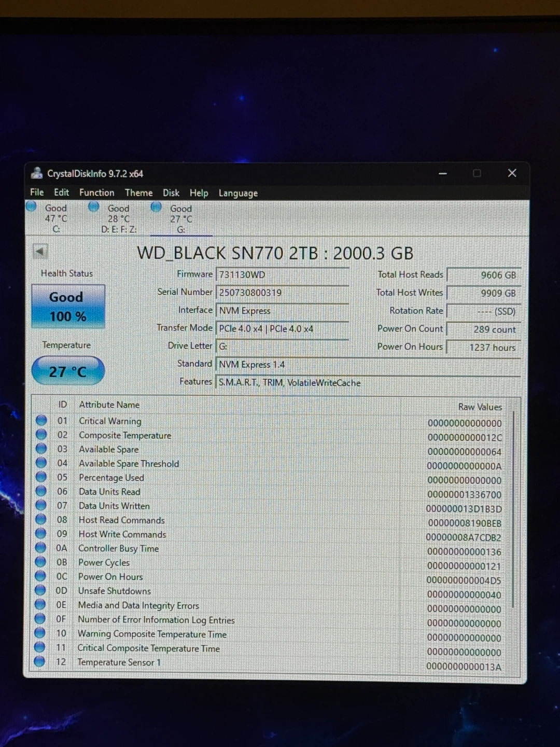
Task: Go to previous disk with left arrow
Action: (40, 252)
